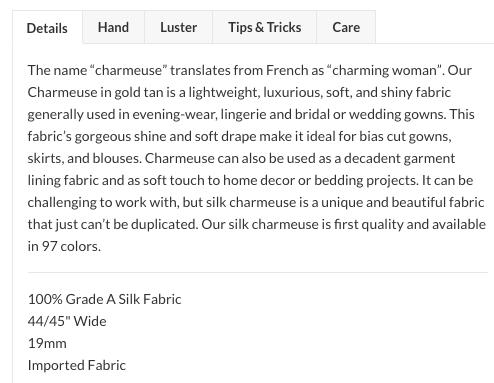Click the "in 97 colors." text

pos(64,246)
